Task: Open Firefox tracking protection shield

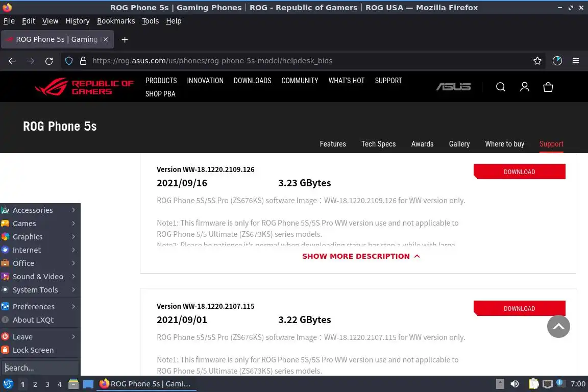Action: (x=68, y=61)
